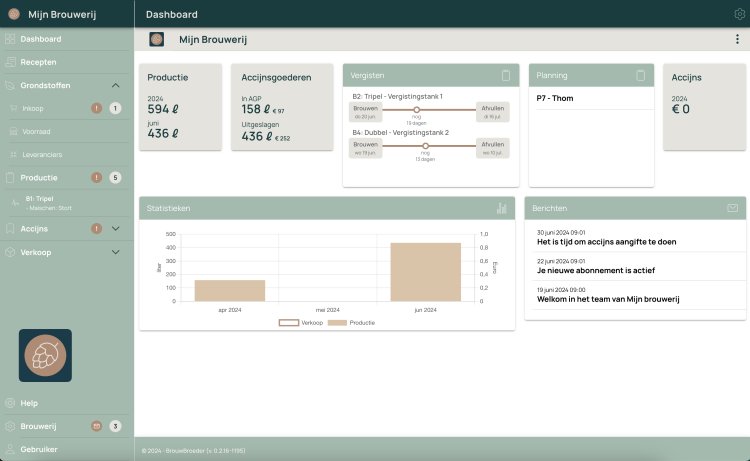Click the Planning panel header icon
Image resolution: width=750 pixels, height=461 pixels.
tap(640, 76)
